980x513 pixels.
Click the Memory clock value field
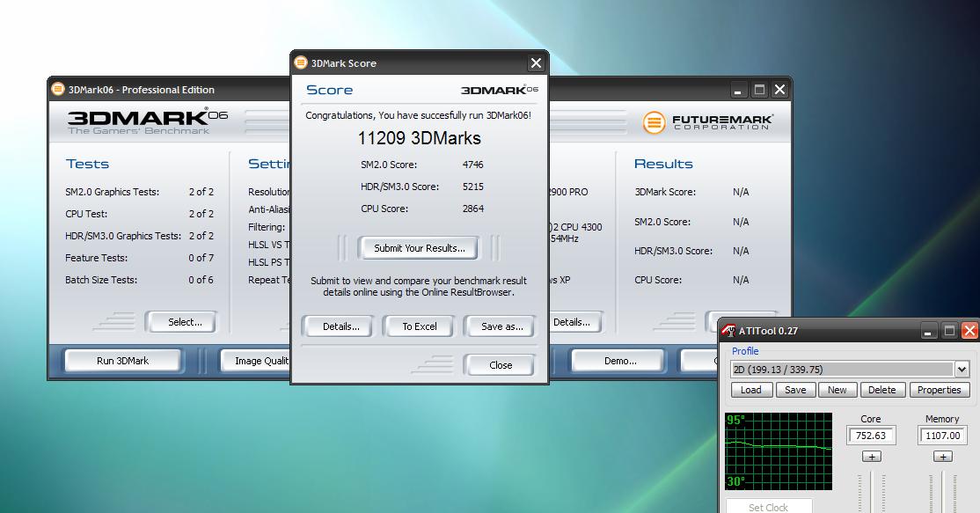click(942, 436)
